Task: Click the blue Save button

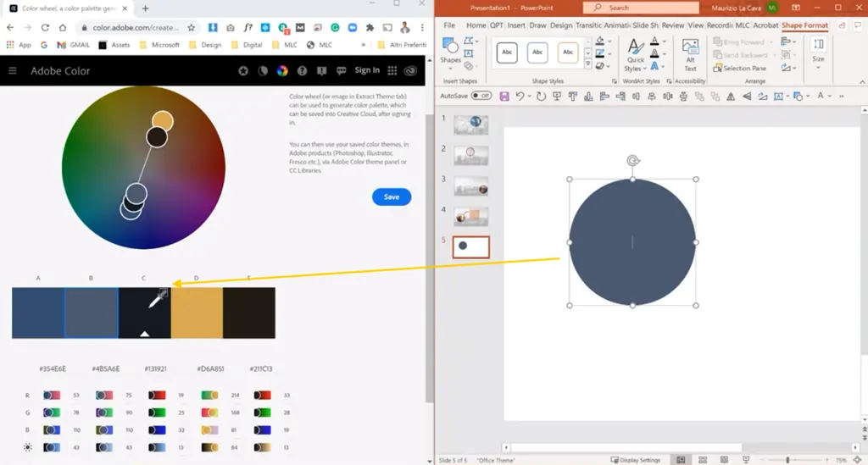Action: [x=392, y=197]
